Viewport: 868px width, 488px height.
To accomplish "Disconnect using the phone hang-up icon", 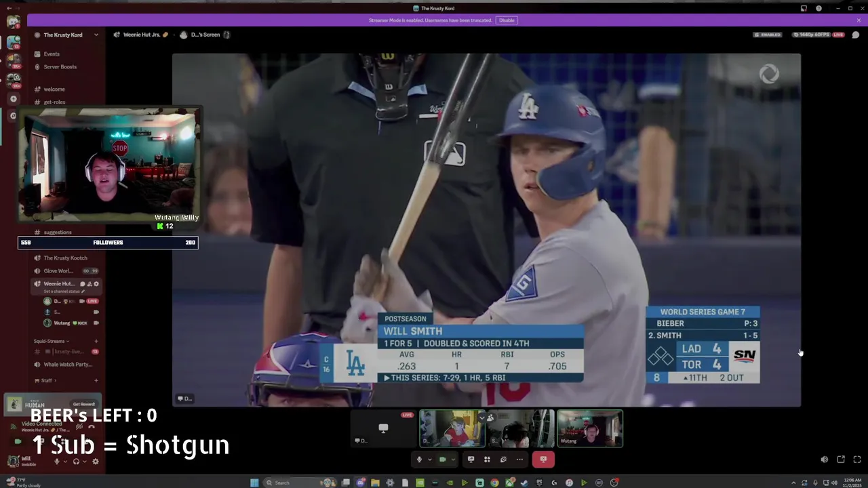I will pos(92,426).
